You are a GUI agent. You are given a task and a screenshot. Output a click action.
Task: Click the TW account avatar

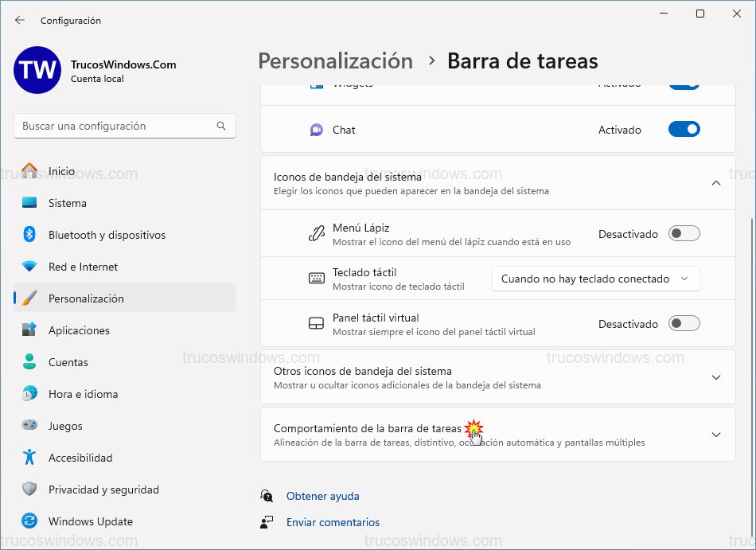point(36,70)
